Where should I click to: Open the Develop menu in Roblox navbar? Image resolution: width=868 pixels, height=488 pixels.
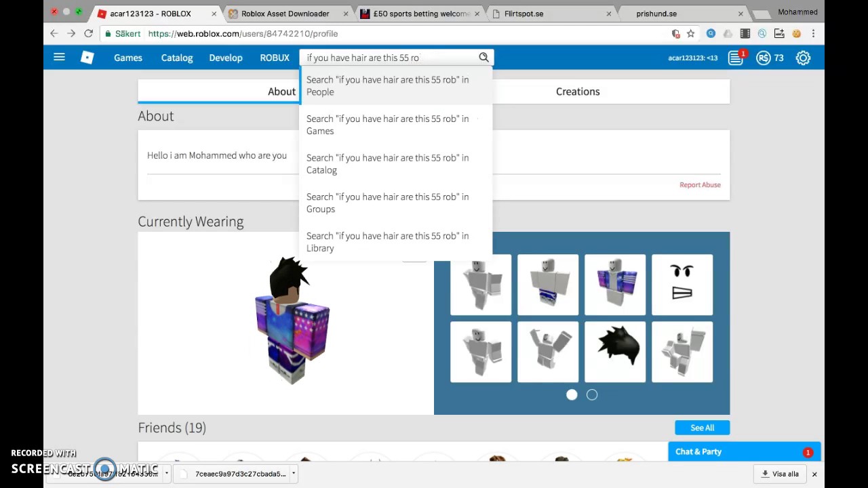(226, 58)
